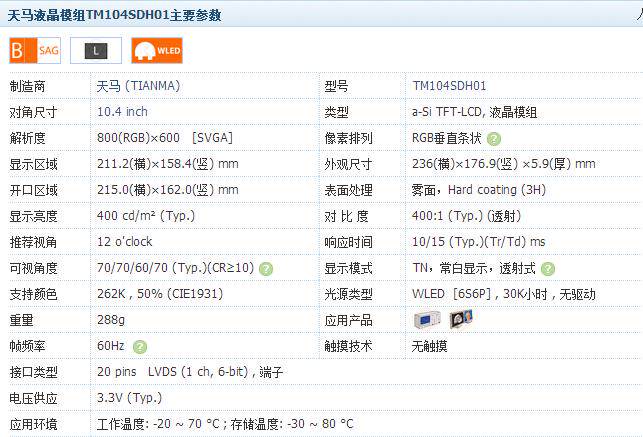This screenshot has height=437, width=643.
Task: Click the 显示模式 column label
Action: click(348, 268)
